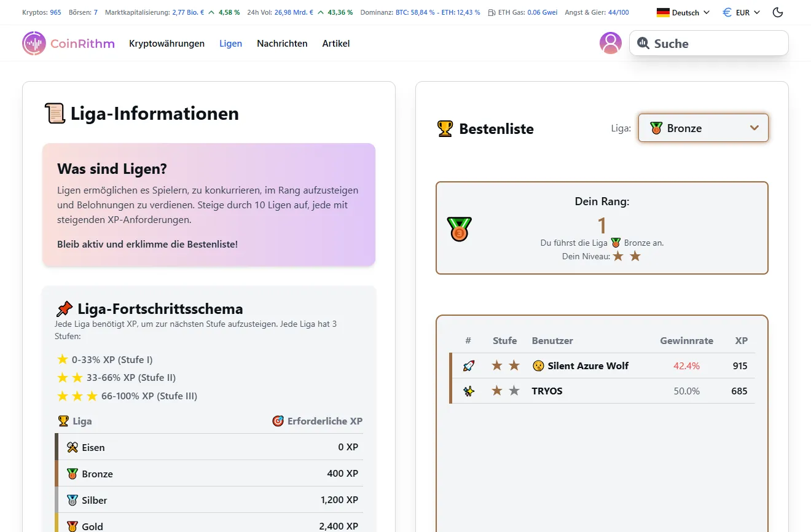The width and height of the screenshot is (811, 532).
Task: Click the rocket icon next to Silent Azure Wolf
Action: 469,365
